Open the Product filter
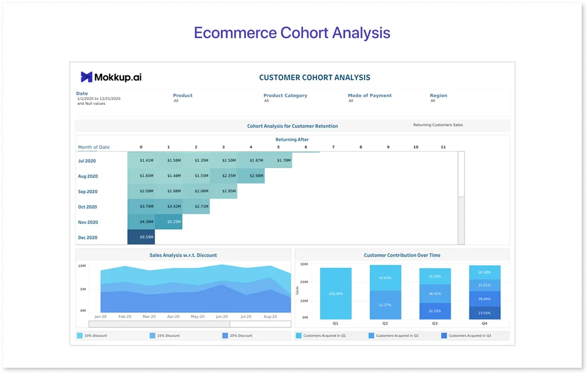 tap(183, 98)
